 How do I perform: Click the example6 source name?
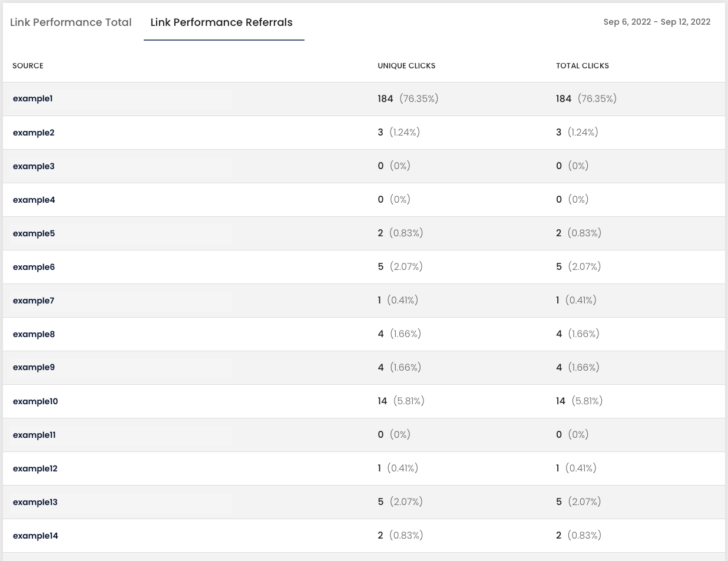34,267
